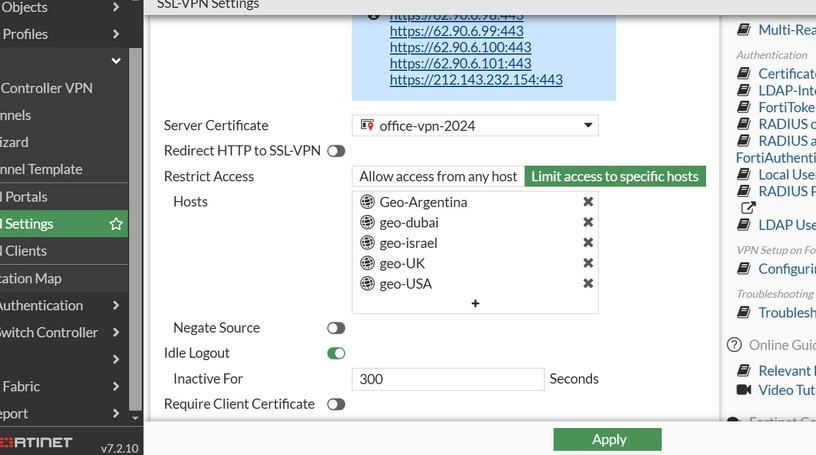Toggle Redirect HTTP to SSL-VPN switch
The height and width of the screenshot is (455, 816).
coord(336,151)
